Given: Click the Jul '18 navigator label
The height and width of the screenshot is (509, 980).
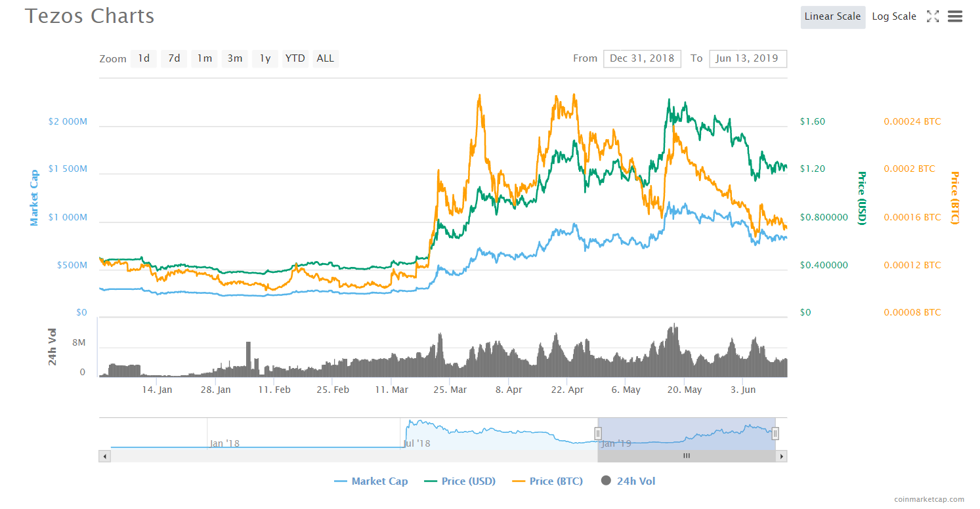Looking at the screenshot, I should (x=416, y=443).
